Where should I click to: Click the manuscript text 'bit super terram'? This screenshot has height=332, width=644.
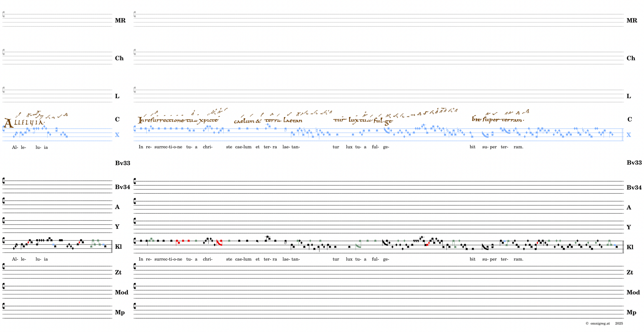(x=498, y=120)
